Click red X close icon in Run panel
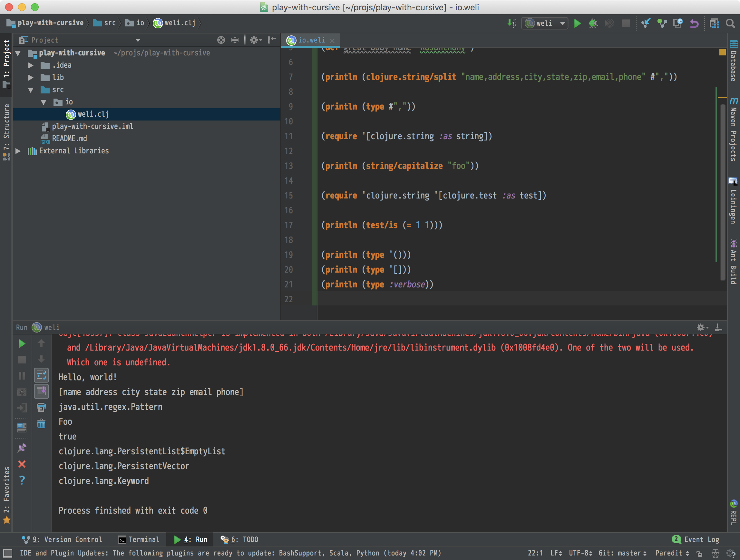Image resolution: width=740 pixels, height=560 pixels. (22, 464)
